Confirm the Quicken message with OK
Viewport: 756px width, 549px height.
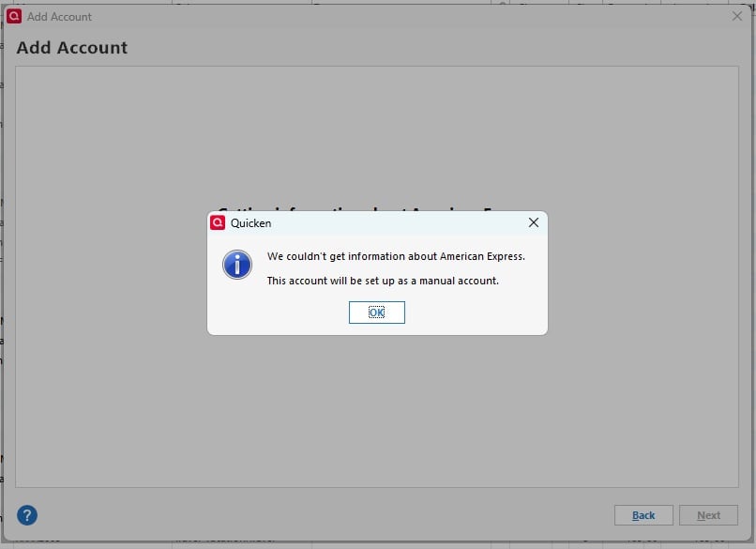tap(376, 313)
